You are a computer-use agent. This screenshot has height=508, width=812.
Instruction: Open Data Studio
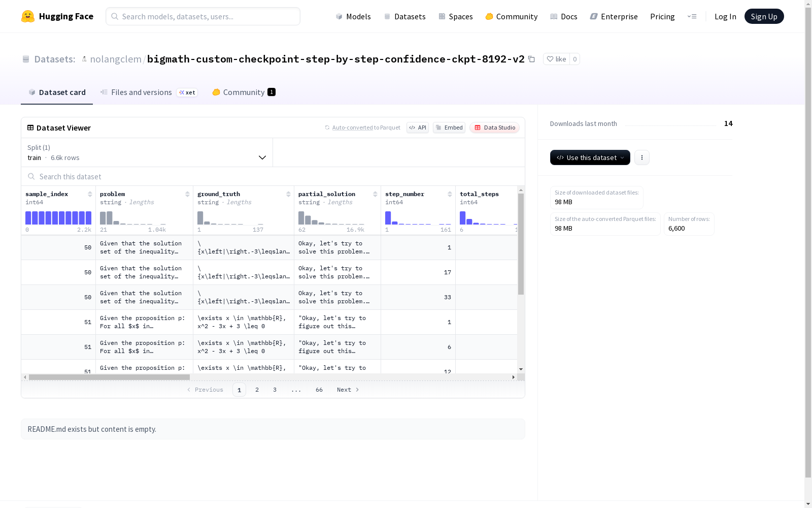pyautogui.click(x=494, y=128)
